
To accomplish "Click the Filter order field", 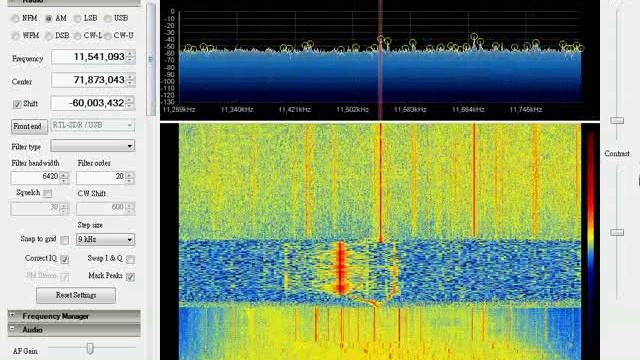I will [x=101, y=177].
